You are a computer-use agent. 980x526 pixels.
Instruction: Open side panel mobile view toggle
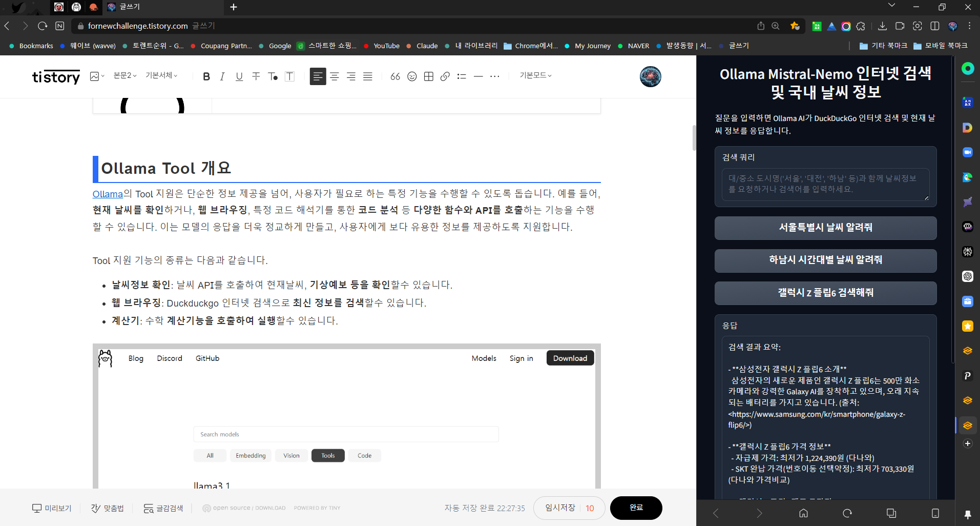[935, 513]
